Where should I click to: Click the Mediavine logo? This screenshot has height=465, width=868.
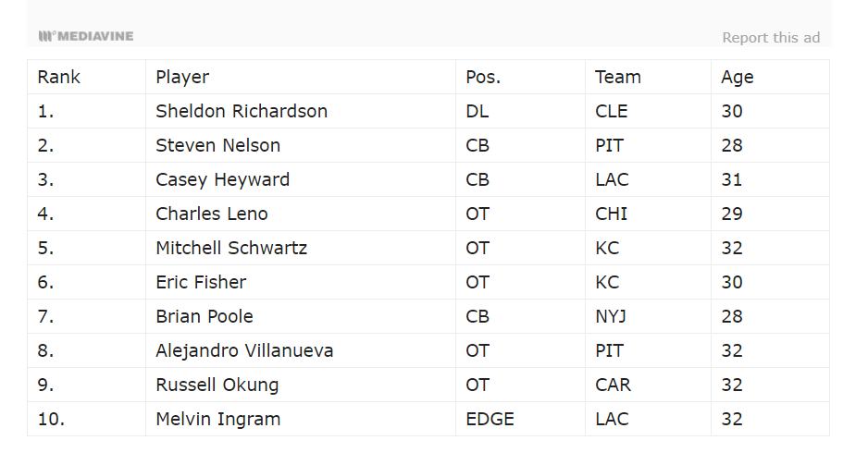point(86,36)
